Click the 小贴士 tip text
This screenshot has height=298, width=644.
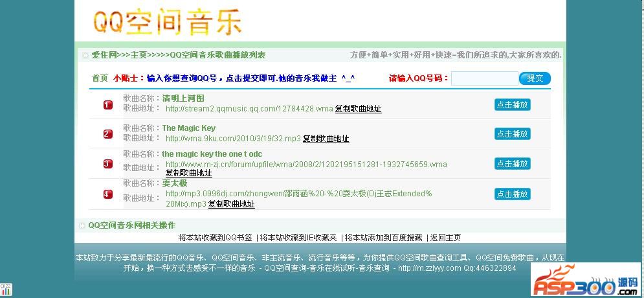point(129,78)
